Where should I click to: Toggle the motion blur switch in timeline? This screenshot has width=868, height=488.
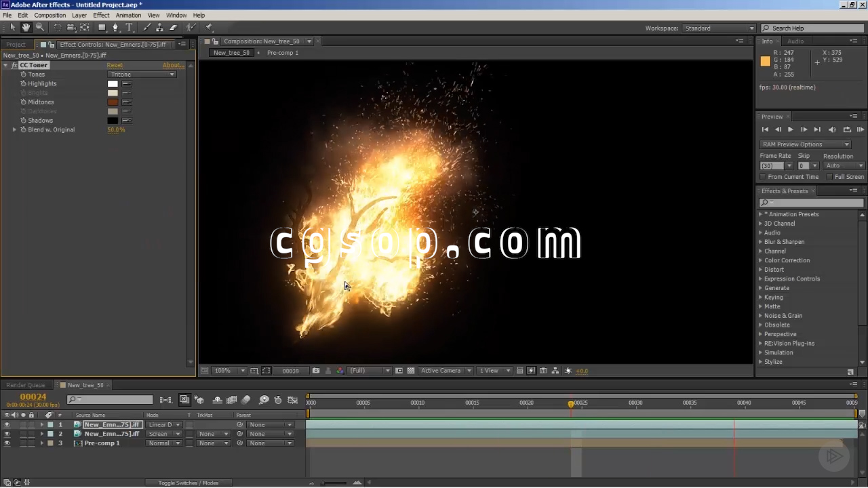click(245, 400)
